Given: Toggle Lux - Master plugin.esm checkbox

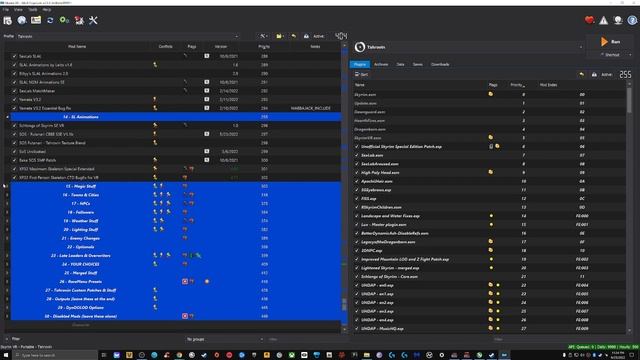Looking at the screenshot, I should [x=357, y=224].
